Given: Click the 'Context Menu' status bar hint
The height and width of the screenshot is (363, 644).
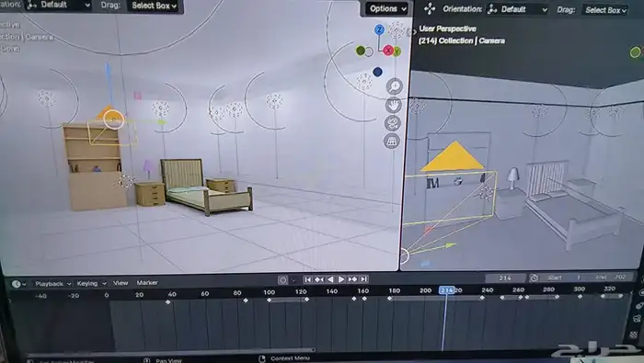Looking at the screenshot, I should (290, 358).
